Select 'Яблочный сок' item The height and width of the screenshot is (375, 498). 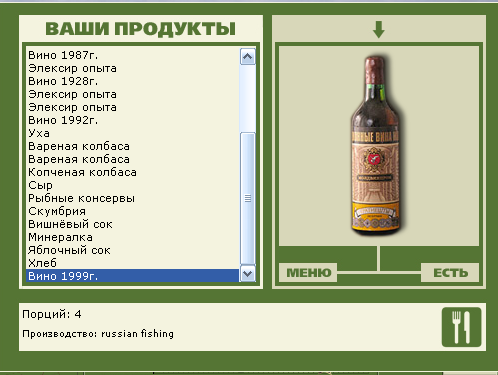click(x=132, y=250)
